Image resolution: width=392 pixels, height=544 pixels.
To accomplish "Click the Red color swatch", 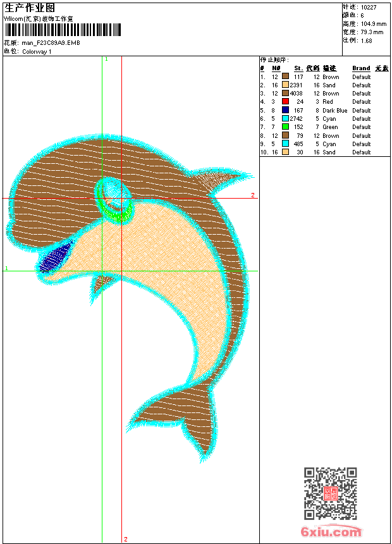I will click(x=286, y=101).
